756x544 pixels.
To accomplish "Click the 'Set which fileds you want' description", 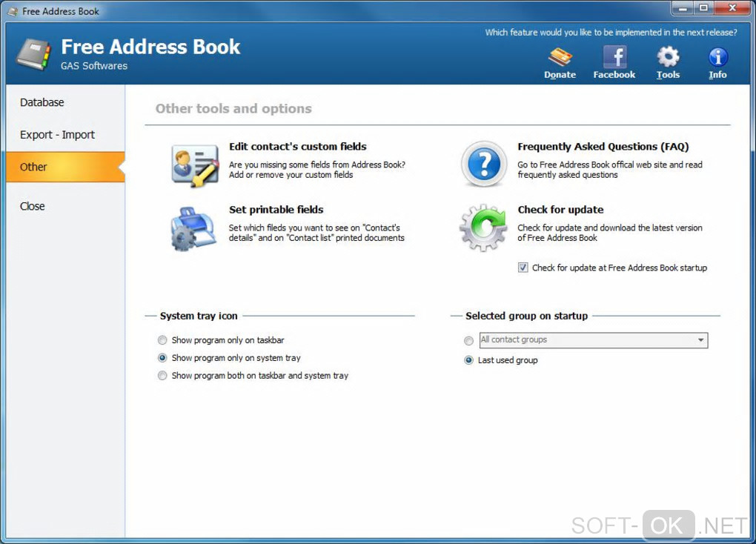I will pos(316,233).
